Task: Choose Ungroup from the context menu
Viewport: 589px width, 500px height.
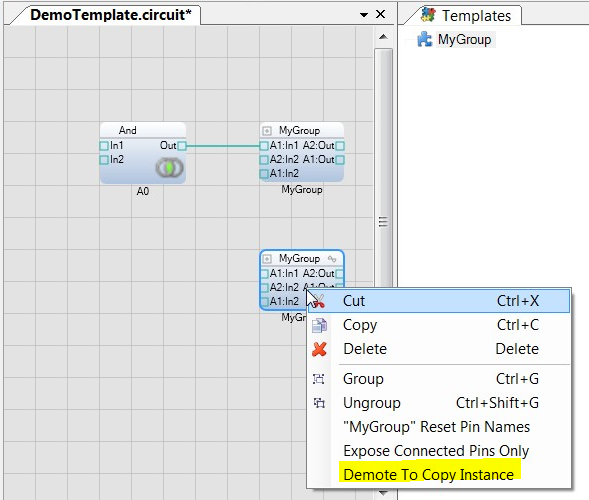Action: pyautogui.click(x=439, y=403)
